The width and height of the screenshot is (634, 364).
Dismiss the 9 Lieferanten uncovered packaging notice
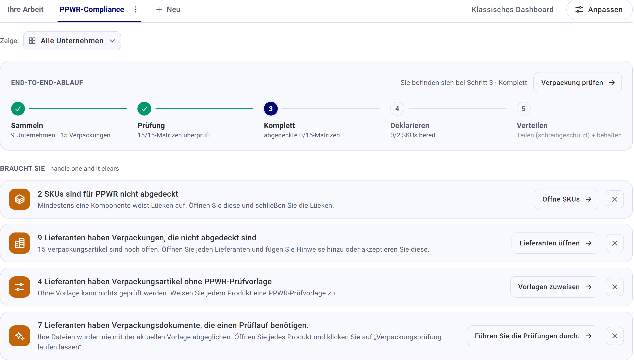coord(615,243)
